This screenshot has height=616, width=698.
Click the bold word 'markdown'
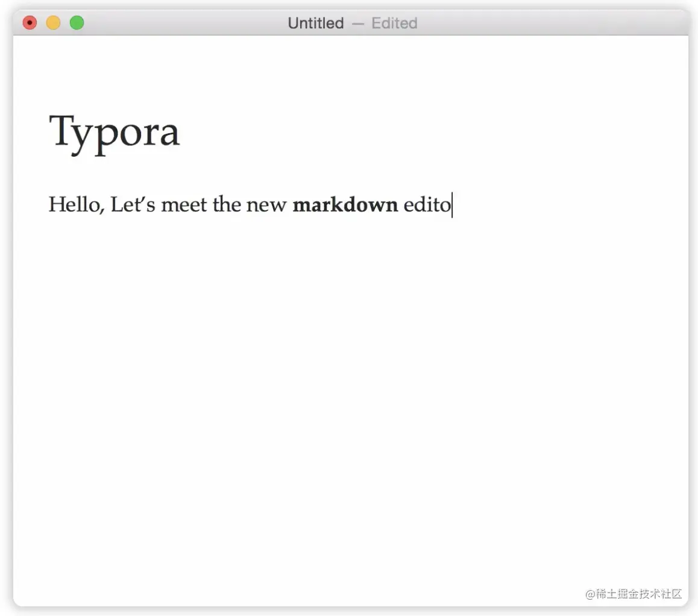(x=345, y=205)
